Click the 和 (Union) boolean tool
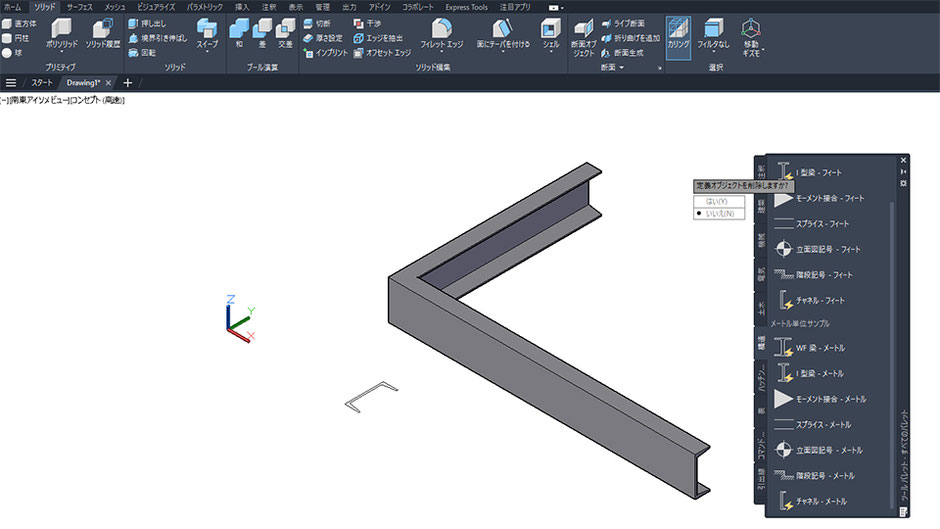Viewport: 940px width, 529px height. [239, 33]
